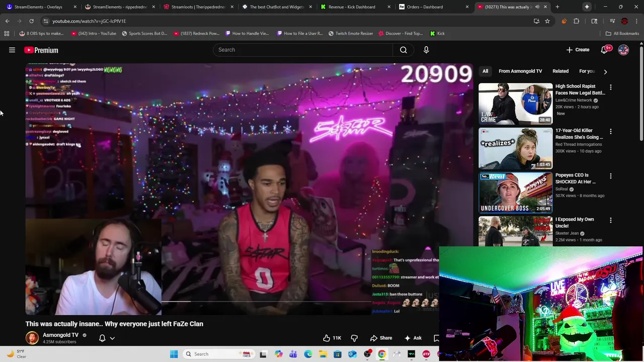Click the address bar URL
Image resolution: width=644 pixels, height=362 pixels.
click(89, 21)
